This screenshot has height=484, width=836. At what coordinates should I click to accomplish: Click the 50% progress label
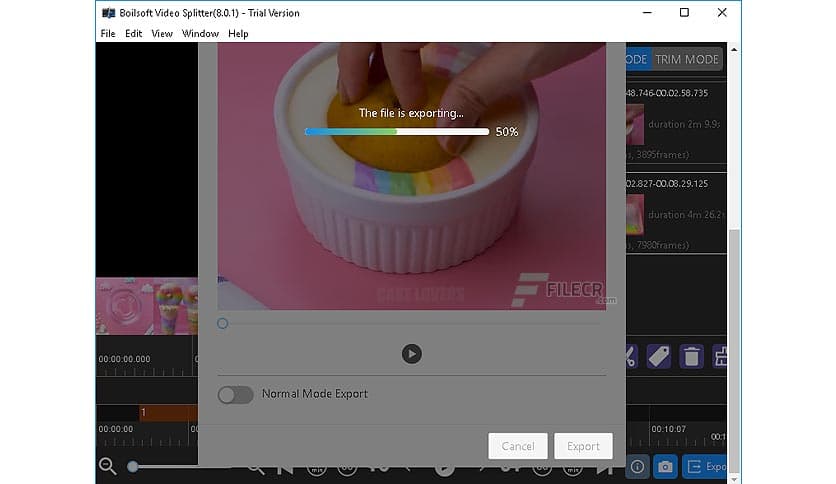(507, 132)
